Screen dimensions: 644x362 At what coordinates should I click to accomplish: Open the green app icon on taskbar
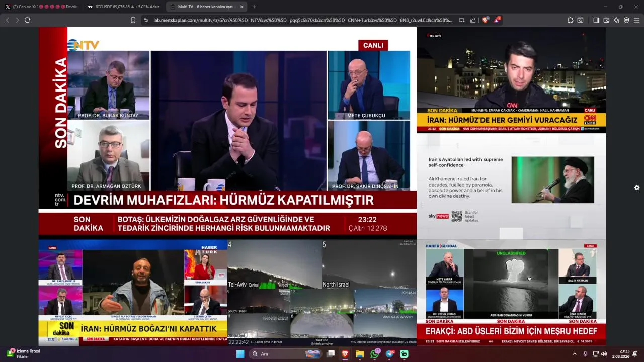point(404,354)
